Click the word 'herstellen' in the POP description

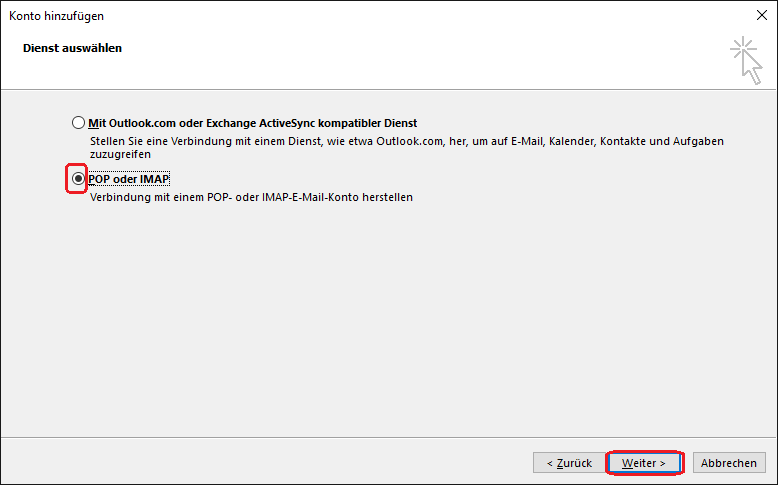coord(388,197)
